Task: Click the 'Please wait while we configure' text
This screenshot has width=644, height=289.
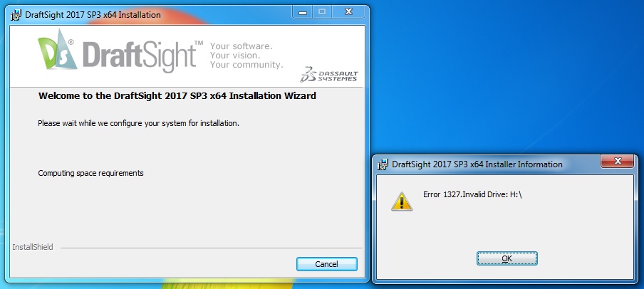Action: (138, 123)
